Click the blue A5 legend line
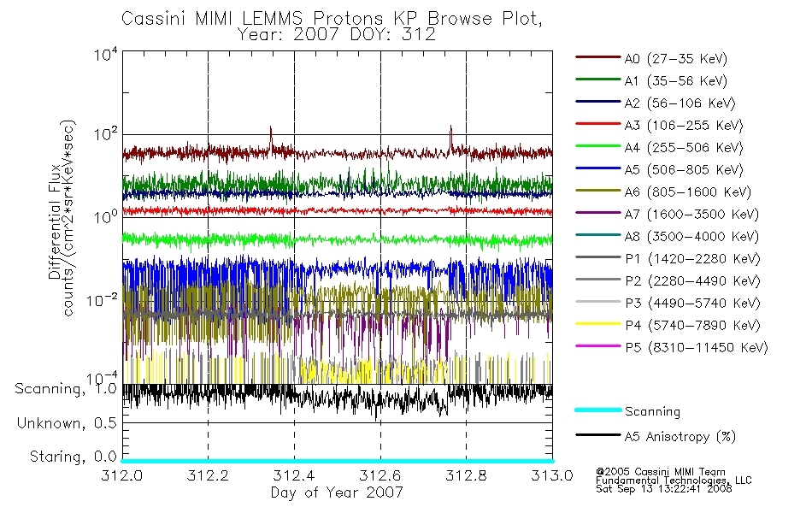The width and height of the screenshot is (812, 513). pyautogui.click(x=597, y=168)
